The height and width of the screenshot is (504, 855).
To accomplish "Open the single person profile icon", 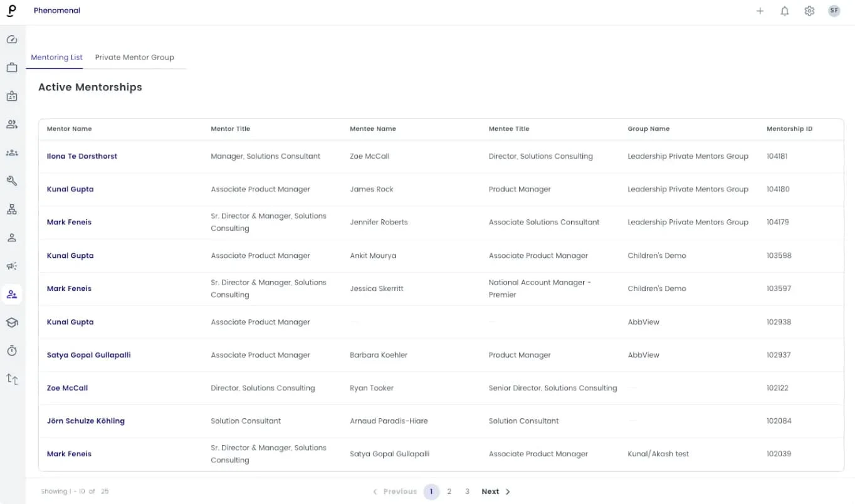I will click(x=12, y=238).
